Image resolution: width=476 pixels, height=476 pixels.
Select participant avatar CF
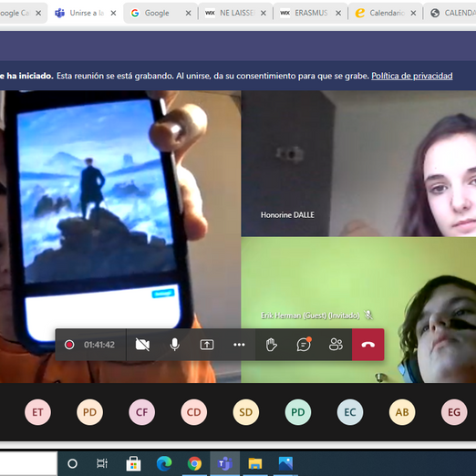point(142,412)
